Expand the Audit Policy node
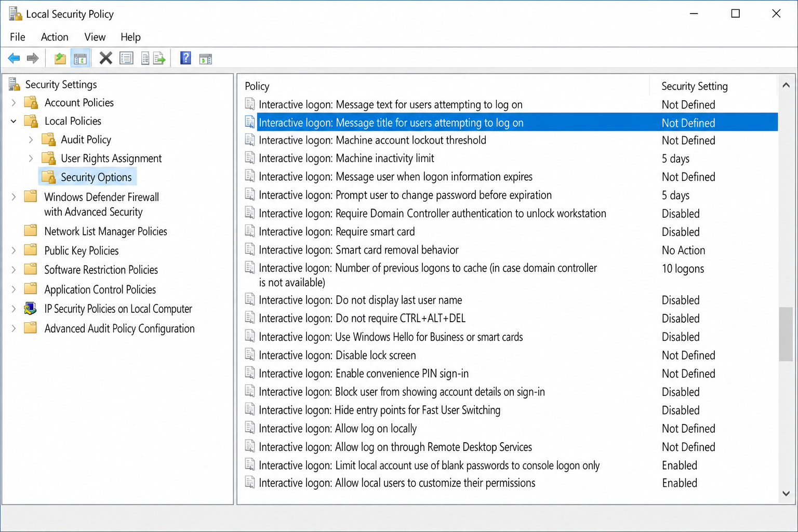The image size is (798, 532). [31, 140]
